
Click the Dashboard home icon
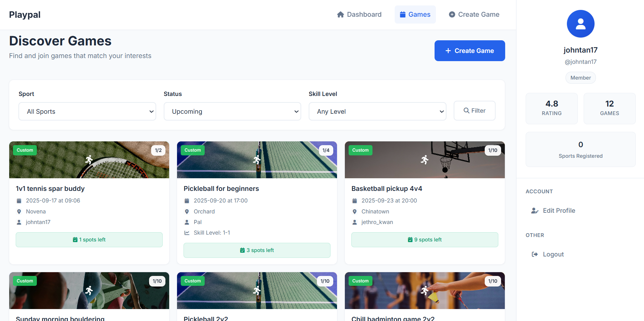pos(340,14)
